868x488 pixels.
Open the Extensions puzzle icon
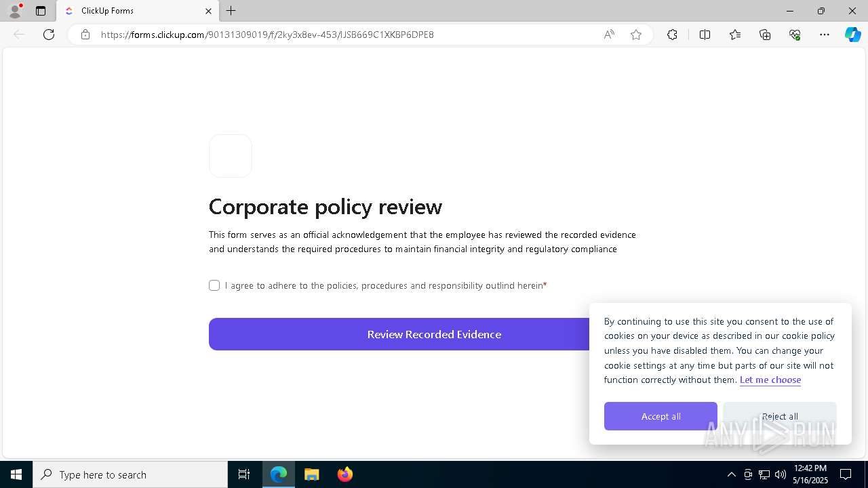[672, 35]
